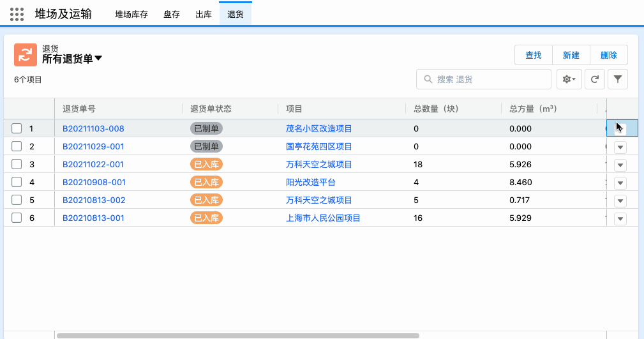Image resolution: width=644 pixels, height=339 pixels.
Task: Open the filter funnel icon
Action: point(618,79)
